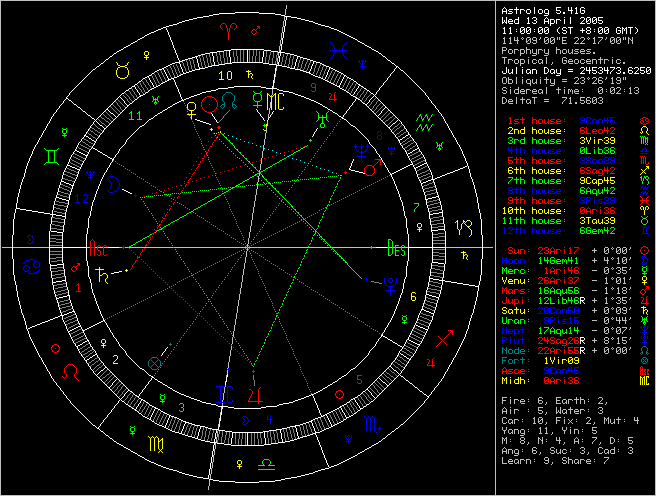Click the yellow Taurus glyph on the zodiac ring

[x=122, y=71]
